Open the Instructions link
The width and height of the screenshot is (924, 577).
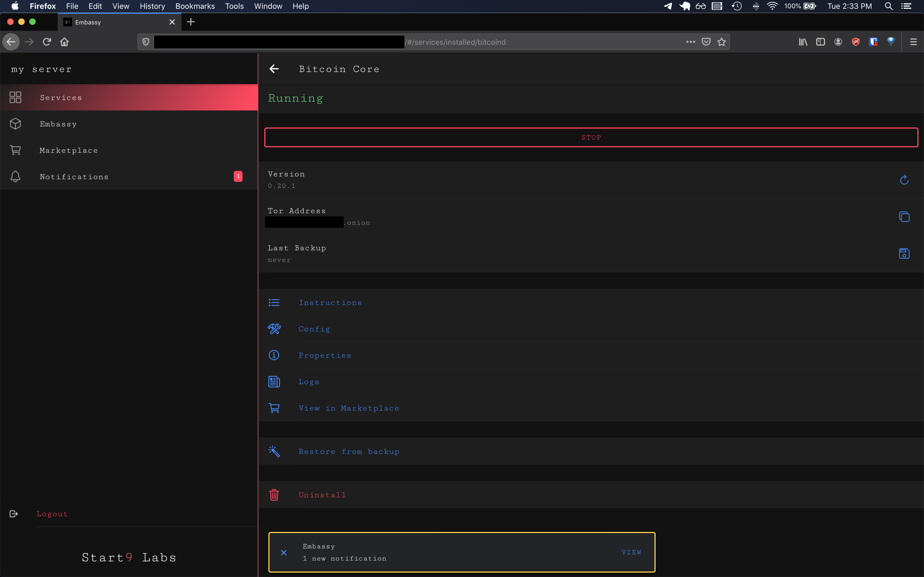coord(330,303)
